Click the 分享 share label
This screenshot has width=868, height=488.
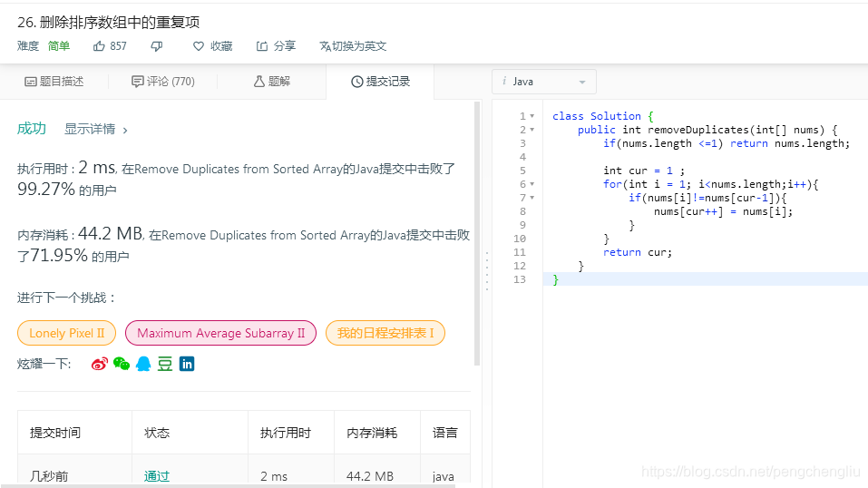285,46
